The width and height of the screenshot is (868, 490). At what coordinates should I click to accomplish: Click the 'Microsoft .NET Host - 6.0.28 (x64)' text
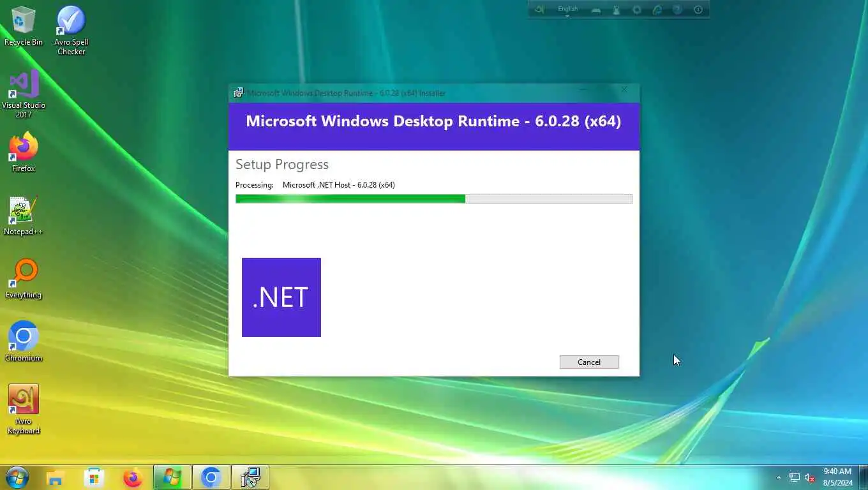pos(339,185)
